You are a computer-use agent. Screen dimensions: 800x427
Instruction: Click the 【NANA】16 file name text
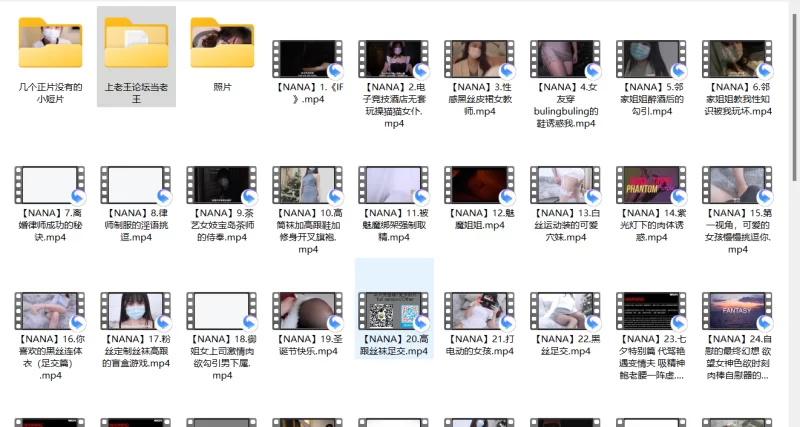[x=50, y=357]
